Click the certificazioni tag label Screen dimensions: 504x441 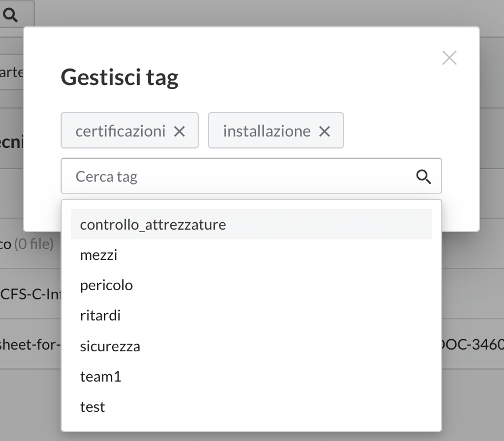[x=121, y=131]
